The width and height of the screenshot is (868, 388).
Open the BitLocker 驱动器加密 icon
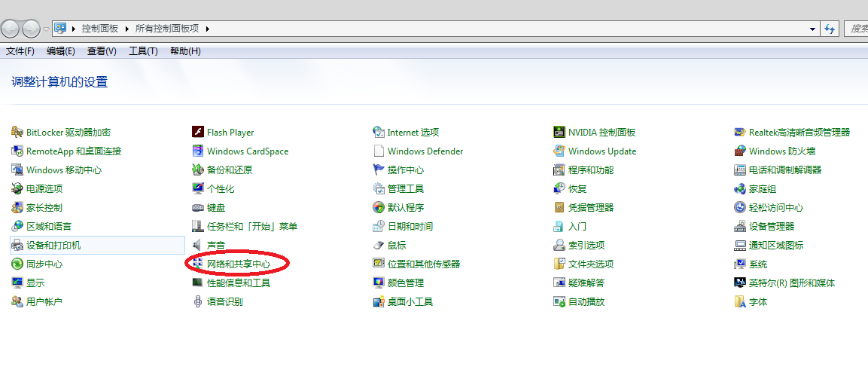click(17, 132)
